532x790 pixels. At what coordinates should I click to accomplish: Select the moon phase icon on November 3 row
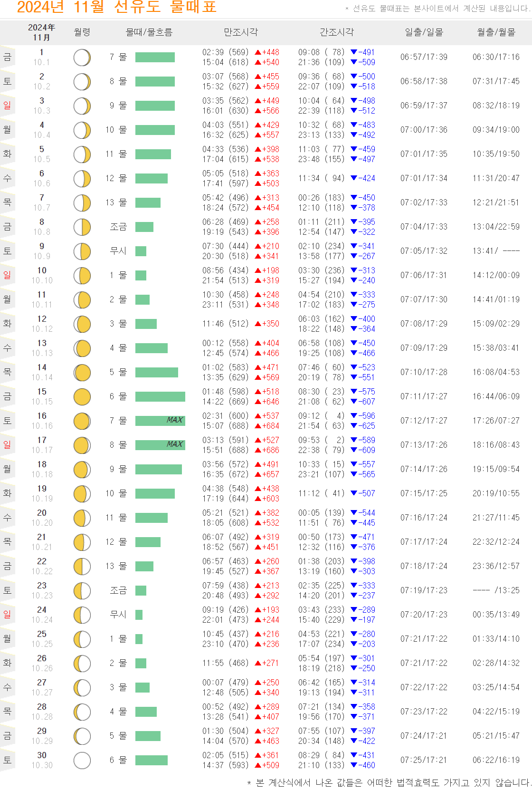pyautogui.click(x=82, y=106)
